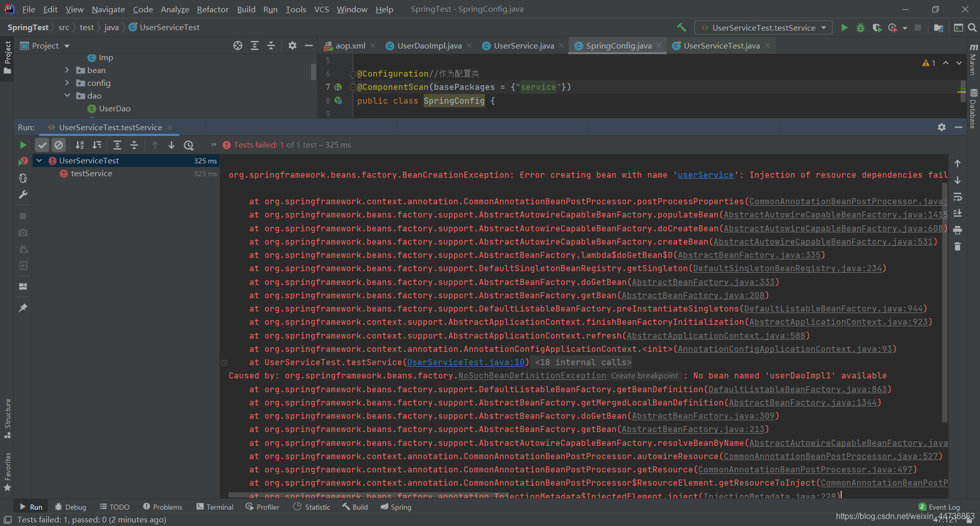980x526 pixels.
Task: Toggle Show Ignored tests button
Action: tap(59, 145)
